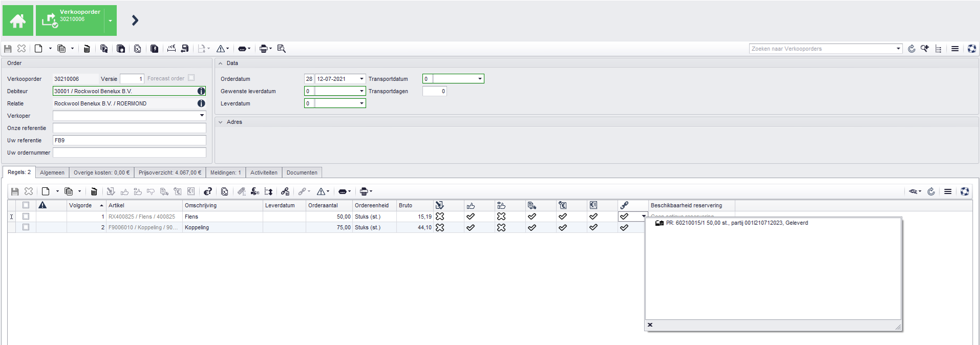Screen dimensions: 980x345
Task: Open the Gewenste leverdatum dropdown
Action: 361,91
